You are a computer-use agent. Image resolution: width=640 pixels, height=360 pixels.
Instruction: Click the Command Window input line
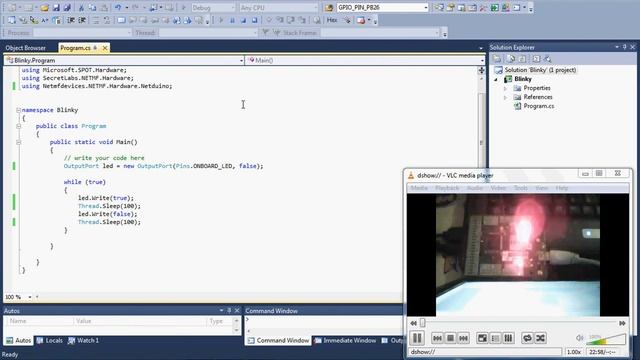point(324,320)
